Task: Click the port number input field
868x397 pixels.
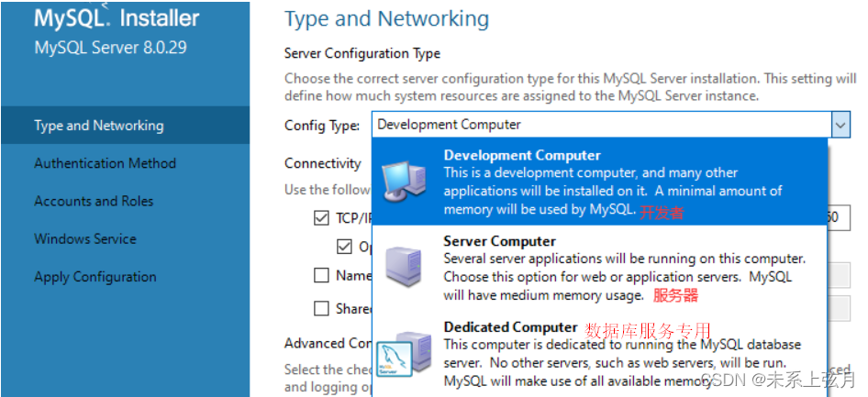Action: [x=840, y=218]
